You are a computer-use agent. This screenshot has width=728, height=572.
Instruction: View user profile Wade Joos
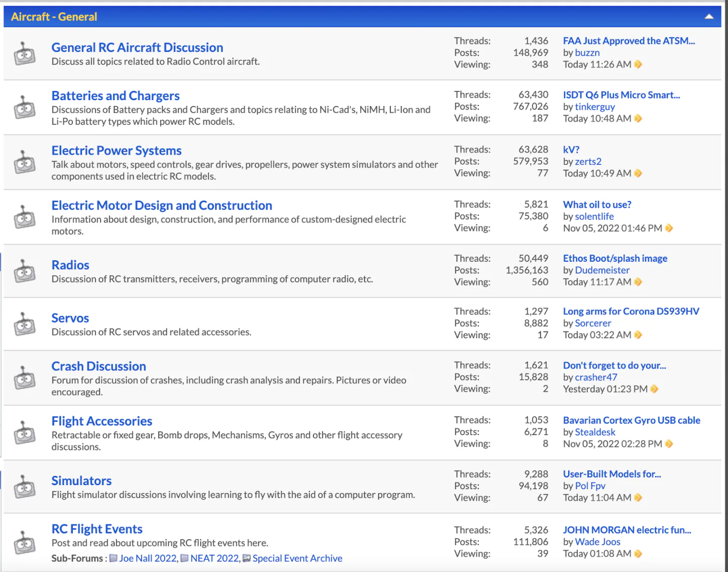[x=598, y=542]
